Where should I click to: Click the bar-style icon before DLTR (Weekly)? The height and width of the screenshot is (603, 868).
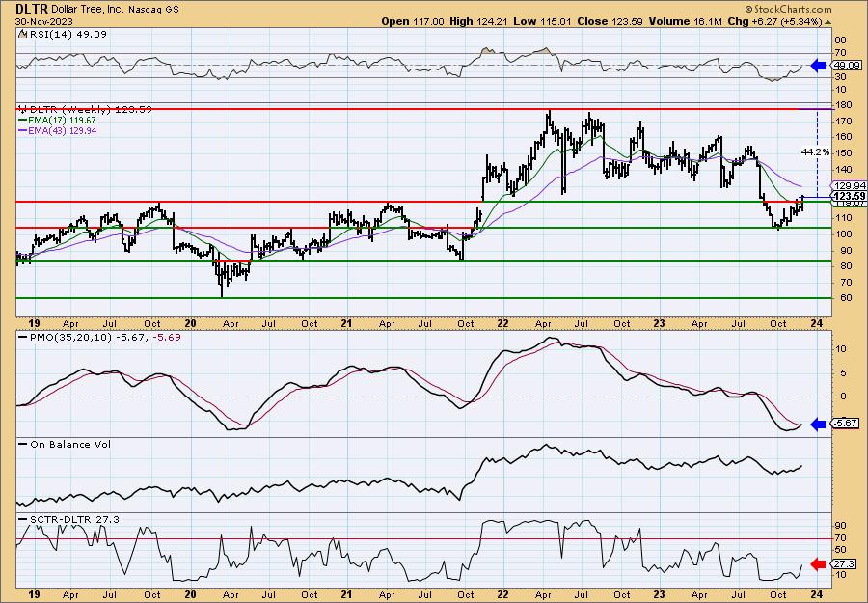(22, 109)
